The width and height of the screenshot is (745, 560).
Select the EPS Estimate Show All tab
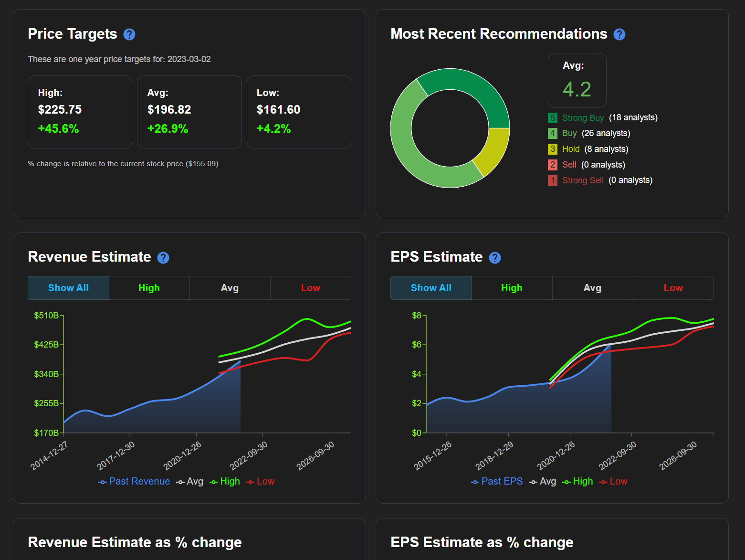pos(431,288)
